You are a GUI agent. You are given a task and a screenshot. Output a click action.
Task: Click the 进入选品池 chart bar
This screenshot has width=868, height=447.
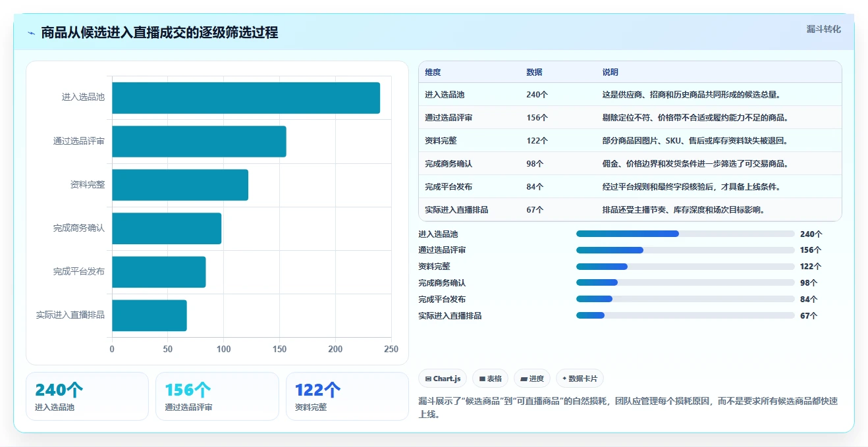pyautogui.click(x=246, y=97)
